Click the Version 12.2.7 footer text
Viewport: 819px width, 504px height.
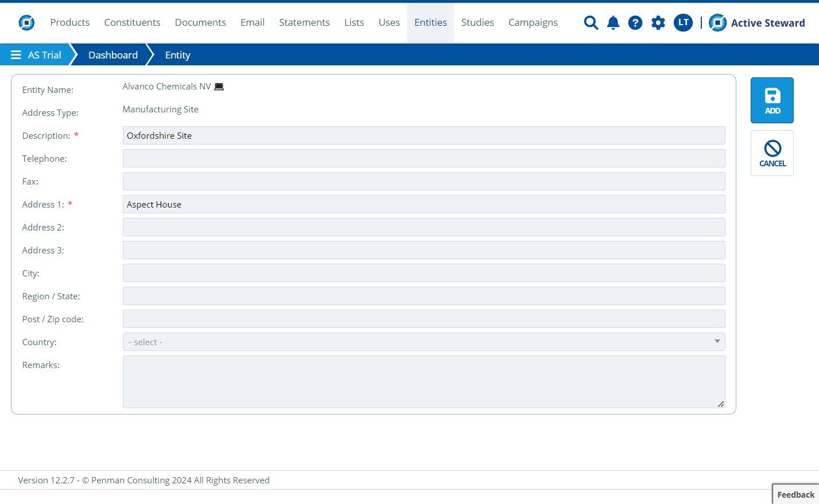coord(143,480)
